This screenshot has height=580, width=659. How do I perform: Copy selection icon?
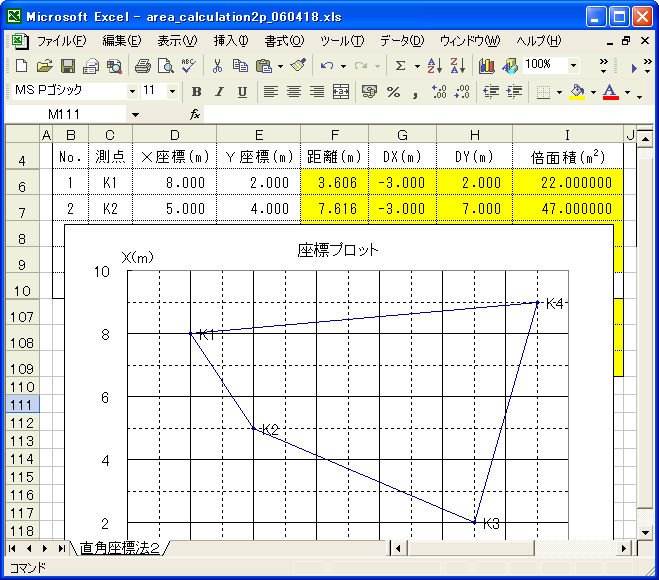(x=240, y=66)
